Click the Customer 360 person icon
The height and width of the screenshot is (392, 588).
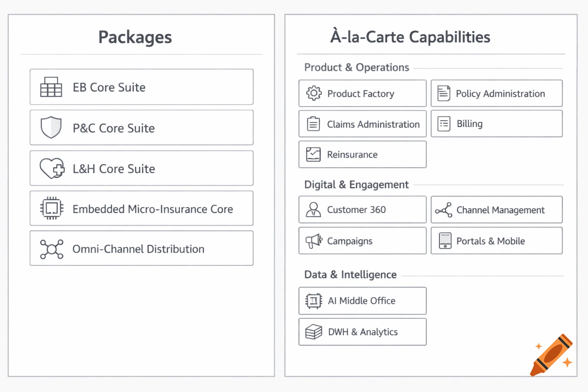314,209
